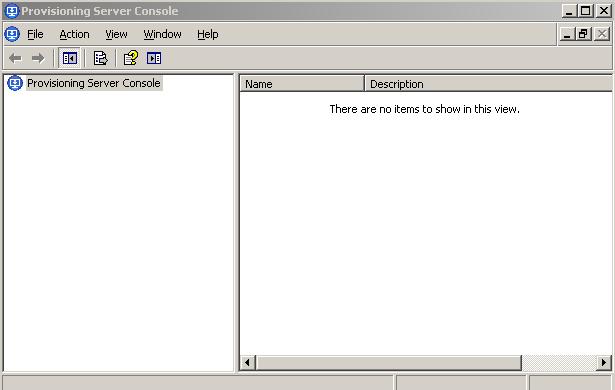Click the Export List toolbar icon

click(100, 58)
